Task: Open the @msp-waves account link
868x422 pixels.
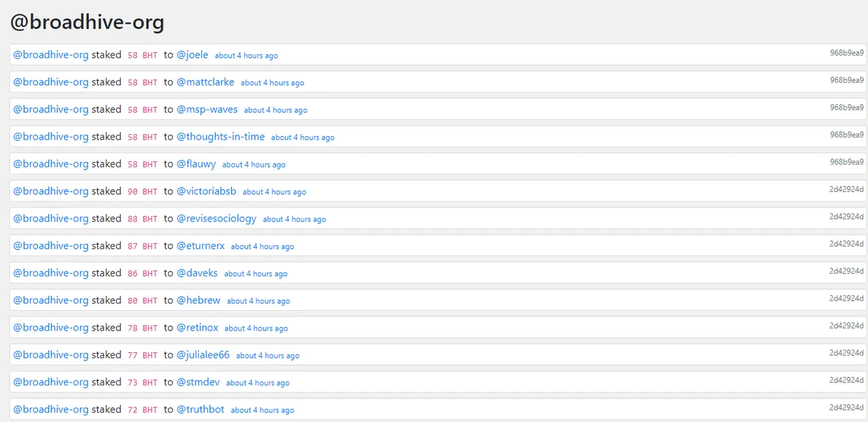Action: (x=208, y=109)
